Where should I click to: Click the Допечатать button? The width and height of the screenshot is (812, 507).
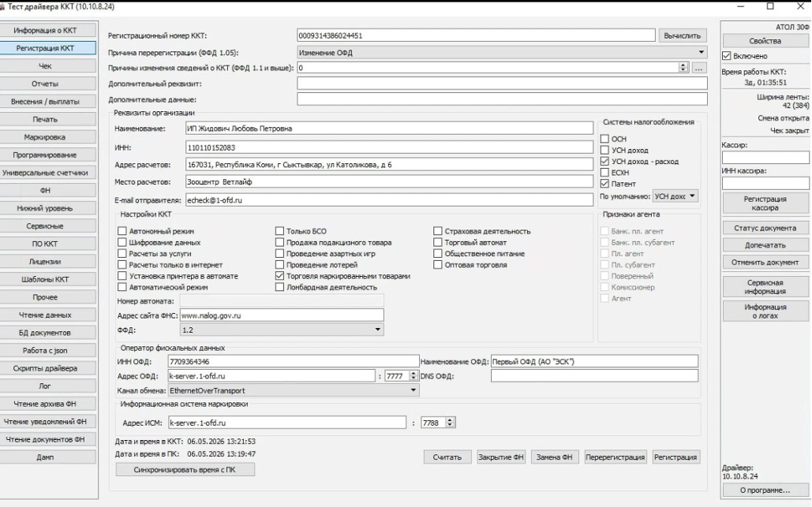point(765,245)
